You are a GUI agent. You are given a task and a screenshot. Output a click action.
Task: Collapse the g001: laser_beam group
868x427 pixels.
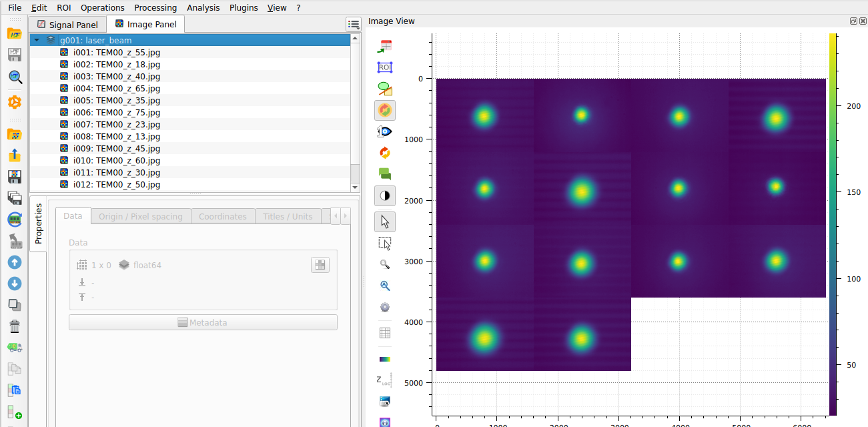36,40
